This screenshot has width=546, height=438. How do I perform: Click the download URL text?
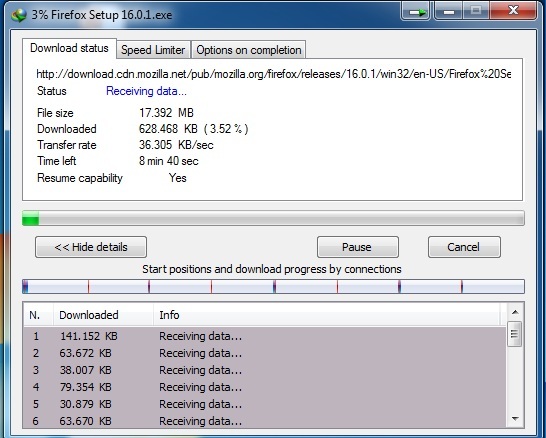[274, 74]
